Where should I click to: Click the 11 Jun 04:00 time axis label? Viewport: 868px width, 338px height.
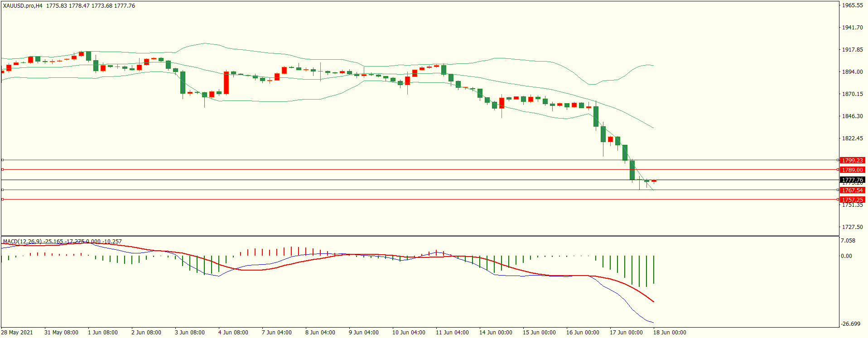452,333
